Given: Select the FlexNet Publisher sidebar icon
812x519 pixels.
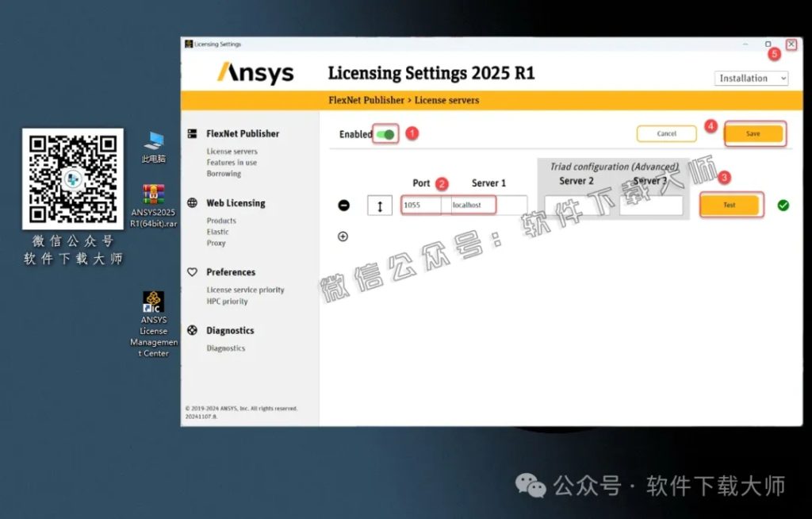Looking at the screenshot, I should point(191,133).
